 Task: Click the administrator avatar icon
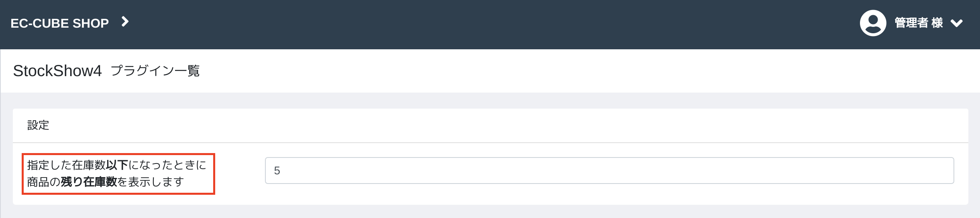coord(873,23)
